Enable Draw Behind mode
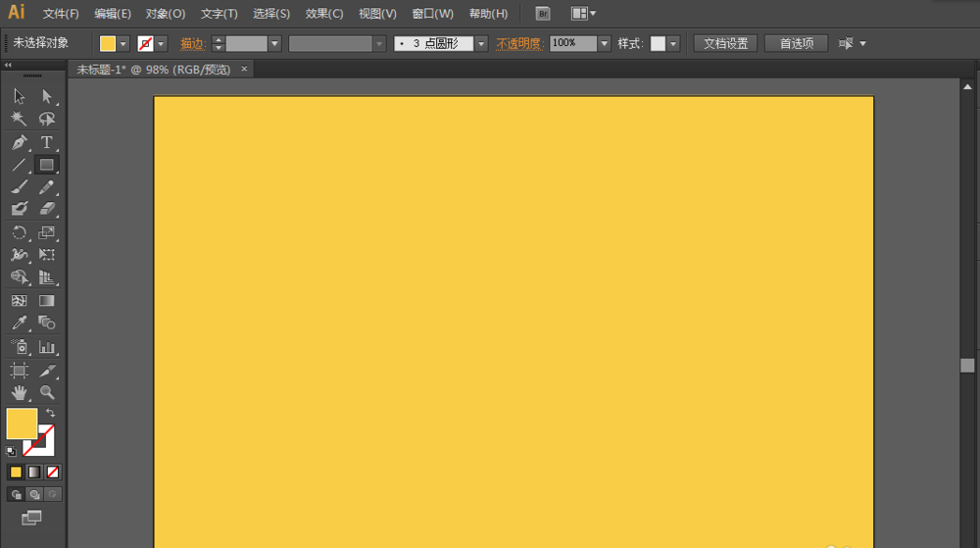980x548 pixels. coord(34,494)
